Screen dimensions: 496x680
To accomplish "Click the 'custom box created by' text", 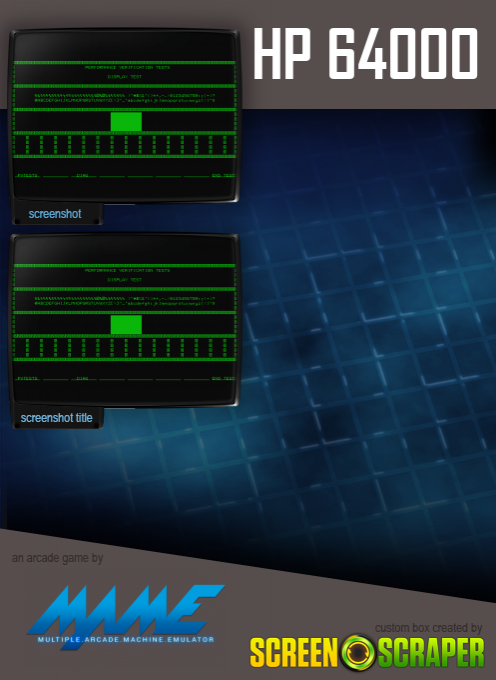I will click(428, 628).
